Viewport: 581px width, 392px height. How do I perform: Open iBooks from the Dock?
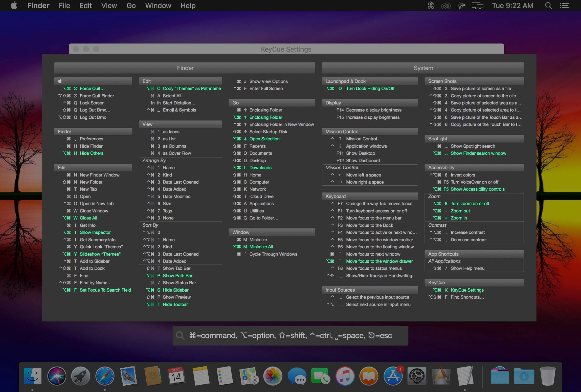(x=369, y=376)
